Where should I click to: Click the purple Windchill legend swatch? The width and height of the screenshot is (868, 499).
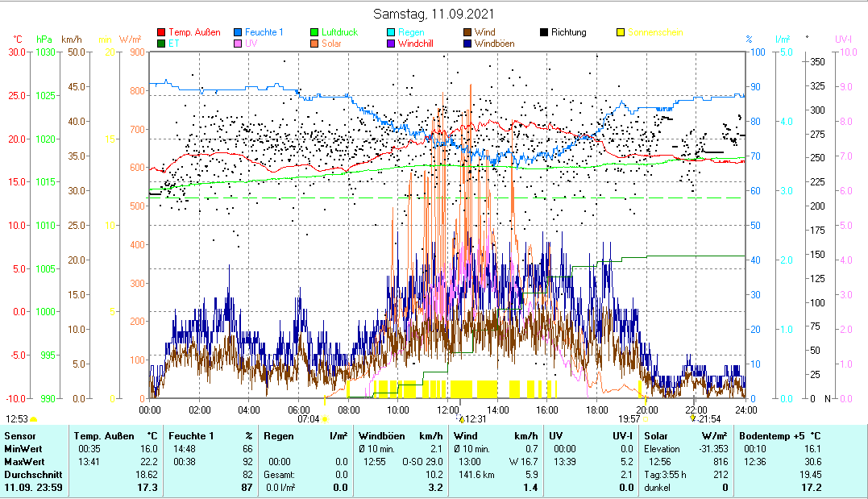[x=391, y=44]
